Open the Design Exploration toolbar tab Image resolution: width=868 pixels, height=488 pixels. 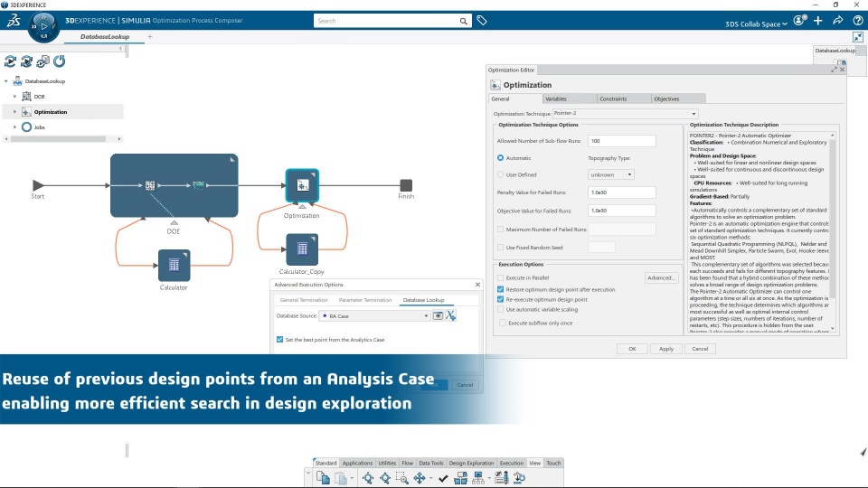471,463
